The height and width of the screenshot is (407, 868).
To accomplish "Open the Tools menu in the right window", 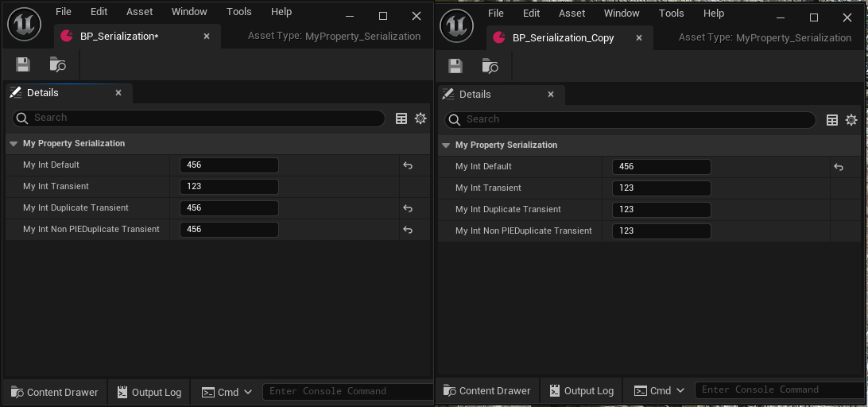I will (x=671, y=13).
